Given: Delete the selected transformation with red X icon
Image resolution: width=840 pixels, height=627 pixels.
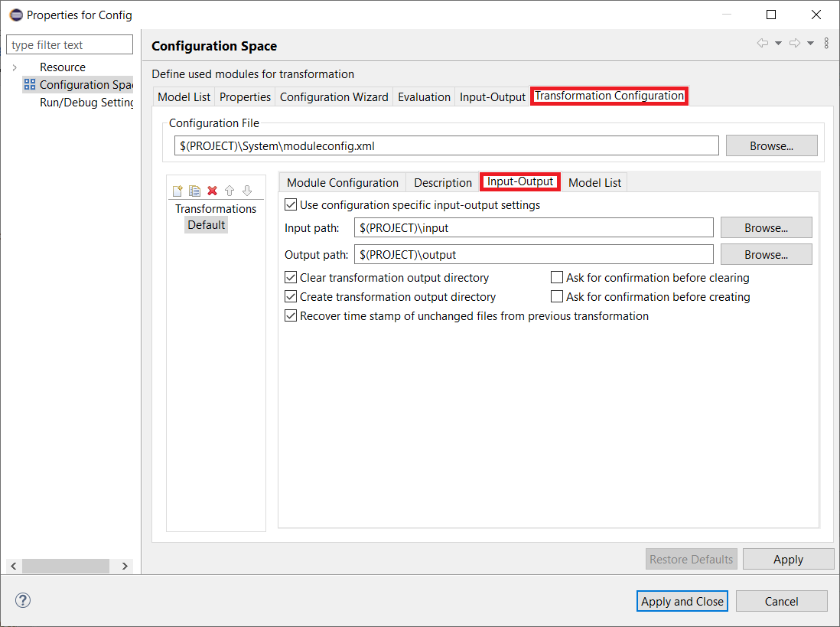Looking at the screenshot, I should point(212,190).
